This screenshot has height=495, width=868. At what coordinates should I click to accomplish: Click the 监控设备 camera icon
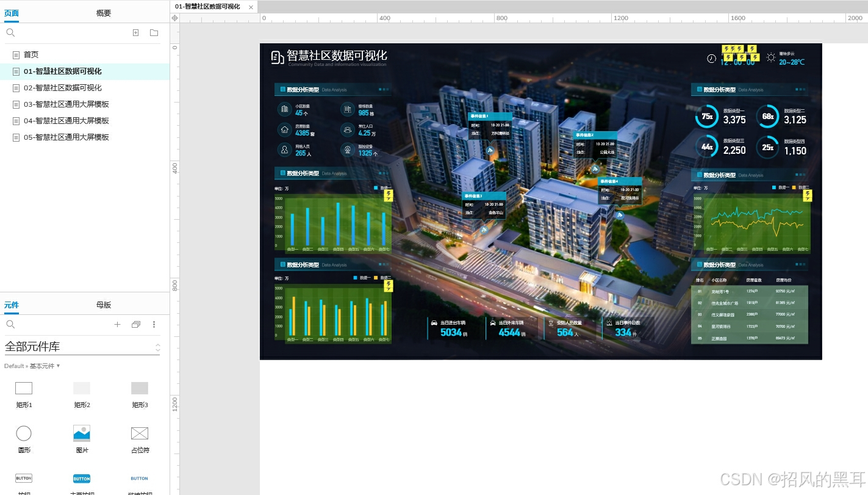tap(347, 150)
